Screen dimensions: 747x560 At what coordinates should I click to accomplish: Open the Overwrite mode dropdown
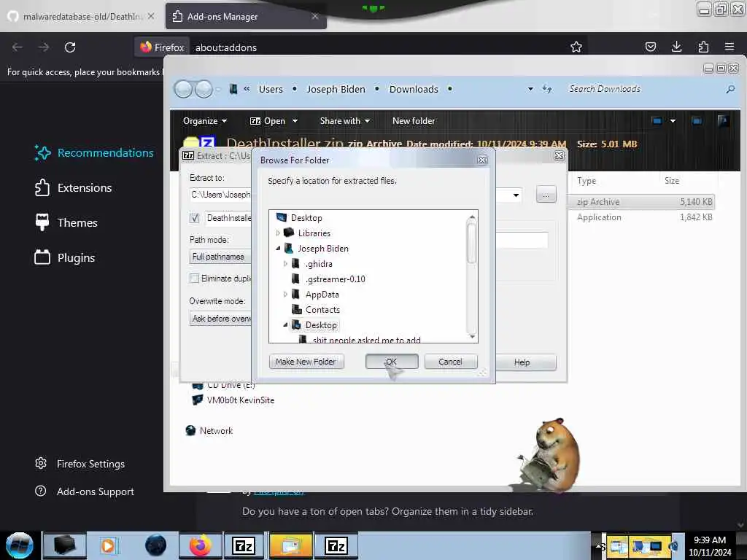click(x=220, y=319)
